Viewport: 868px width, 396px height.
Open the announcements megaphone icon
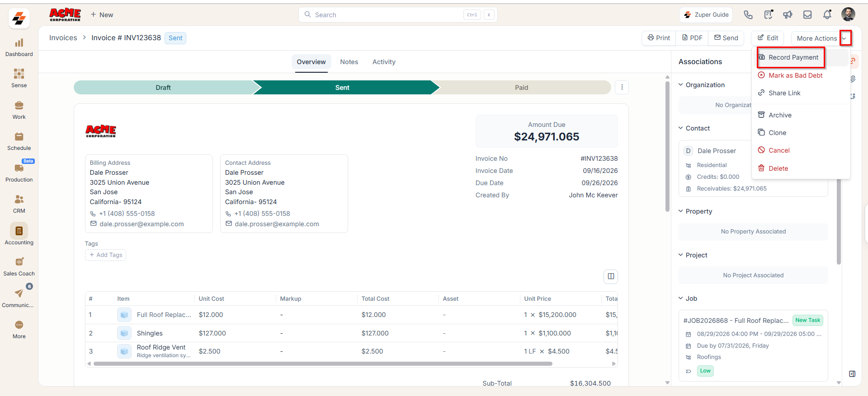click(x=788, y=15)
